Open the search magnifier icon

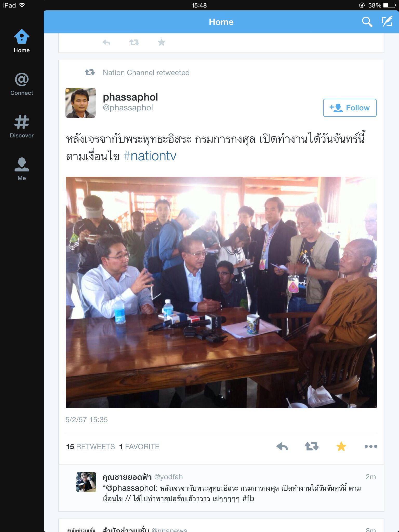tap(367, 22)
